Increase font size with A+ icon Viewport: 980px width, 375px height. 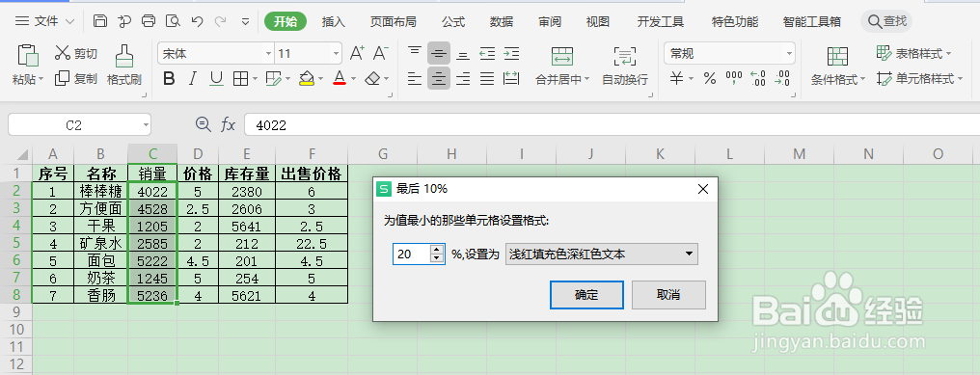pos(357,53)
